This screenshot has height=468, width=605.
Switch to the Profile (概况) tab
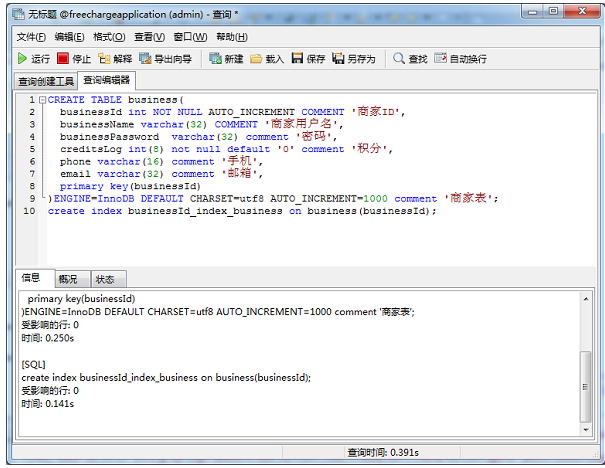tap(67, 279)
